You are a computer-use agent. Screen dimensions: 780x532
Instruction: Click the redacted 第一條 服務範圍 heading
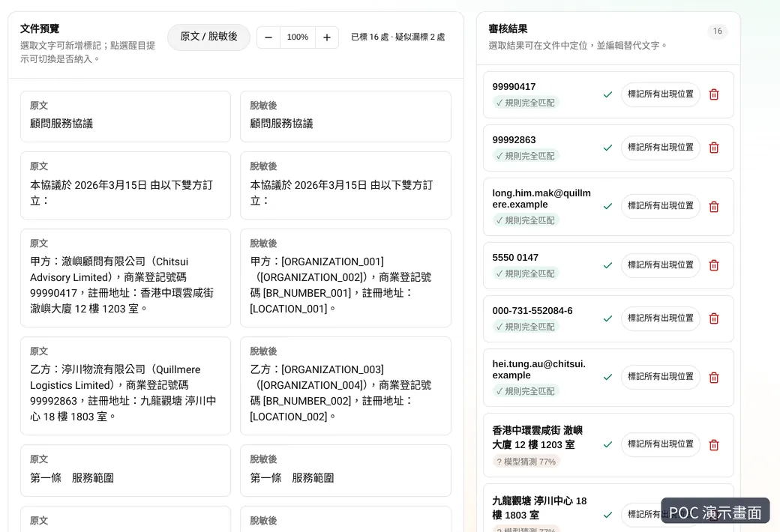click(x=292, y=478)
